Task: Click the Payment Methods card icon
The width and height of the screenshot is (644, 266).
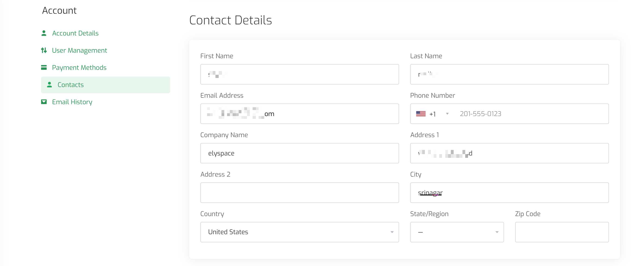Action: coord(44,68)
